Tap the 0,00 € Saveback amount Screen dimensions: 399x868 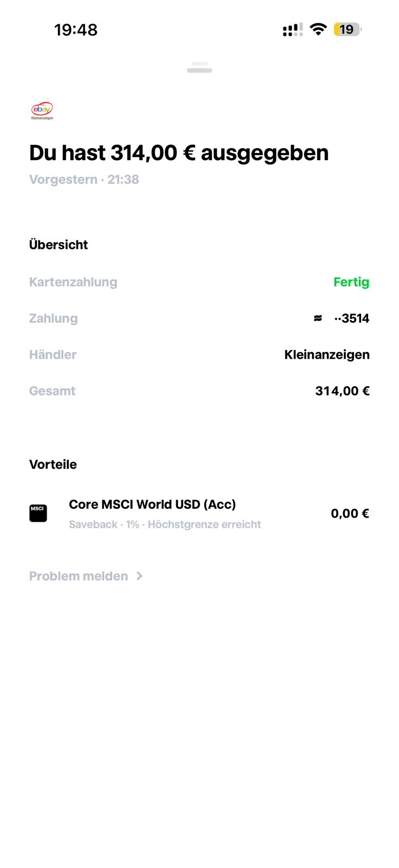[350, 514]
